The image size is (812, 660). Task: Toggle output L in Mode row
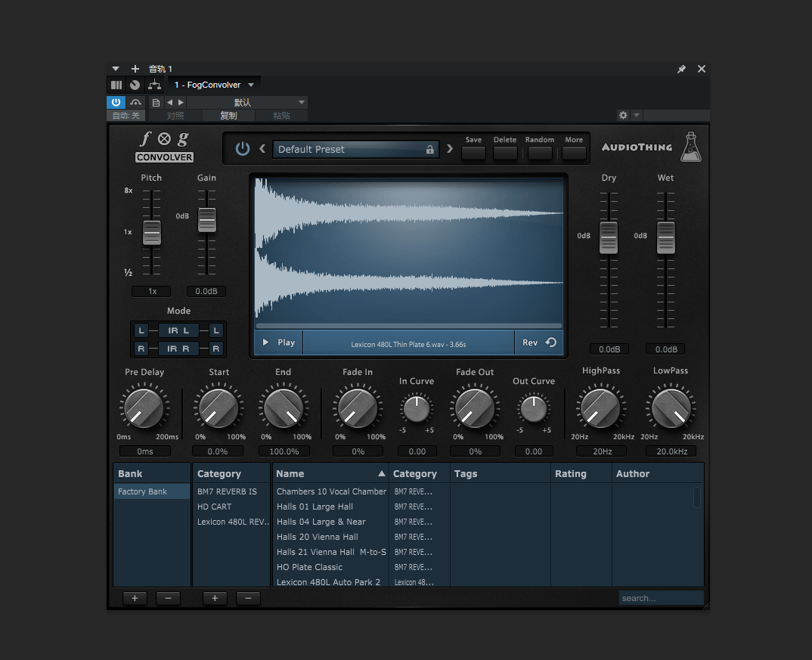pyautogui.click(x=216, y=330)
